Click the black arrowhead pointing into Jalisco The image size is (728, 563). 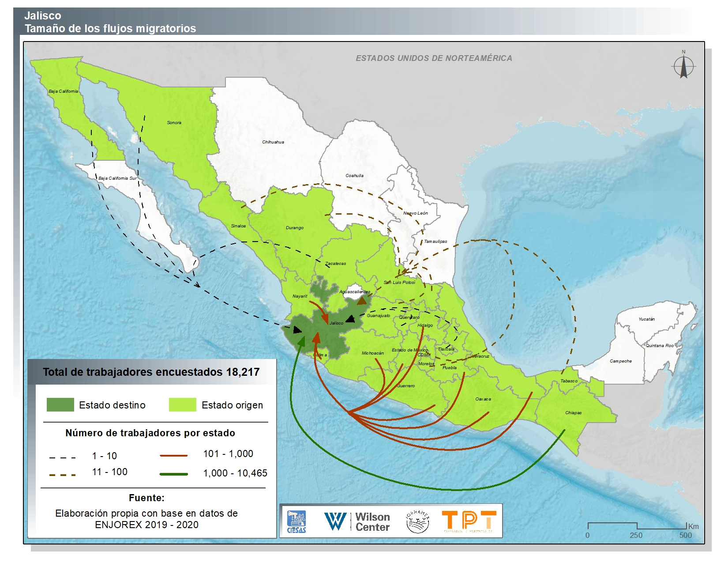350,318
